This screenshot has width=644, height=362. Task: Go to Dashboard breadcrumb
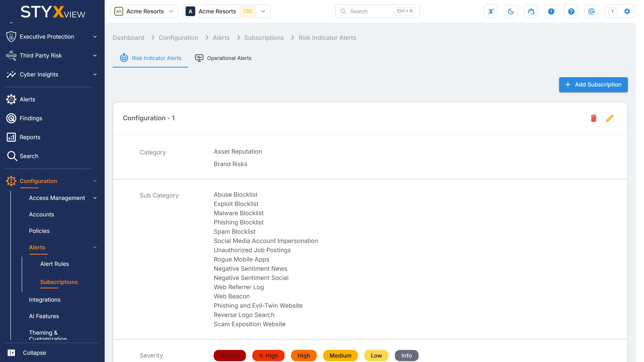point(128,37)
